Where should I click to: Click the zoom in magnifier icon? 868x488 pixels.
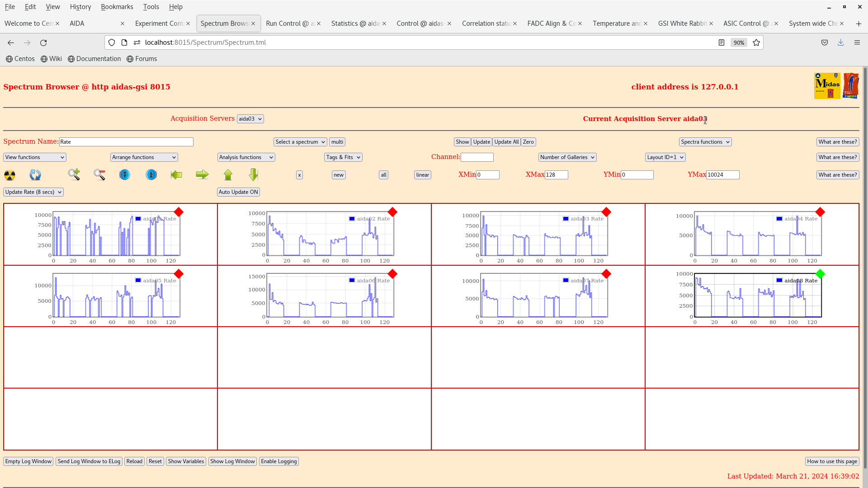[74, 175]
